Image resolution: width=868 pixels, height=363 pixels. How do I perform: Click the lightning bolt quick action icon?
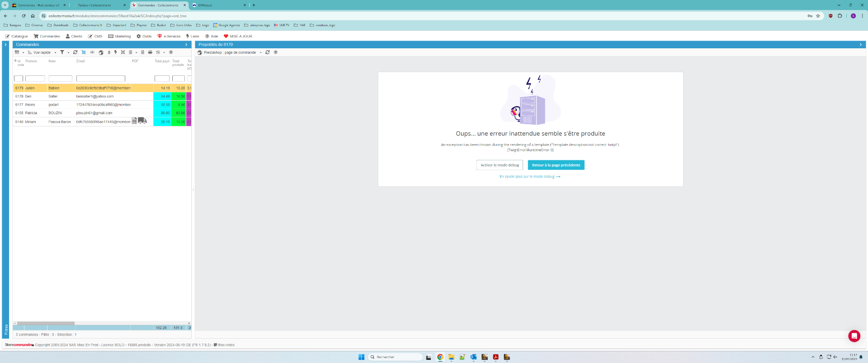click(x=116, y=52)
